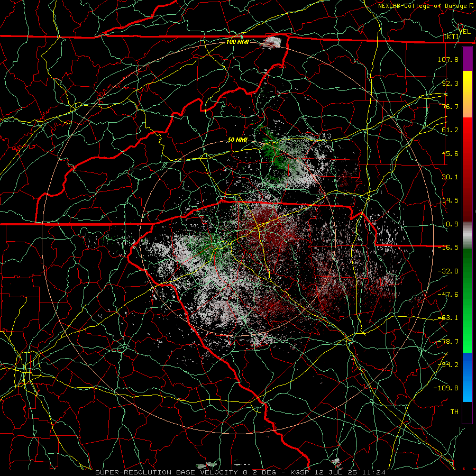Click the VEL legend title
Viewport: 476px width, 476px height.
click(x=464, y=32)
